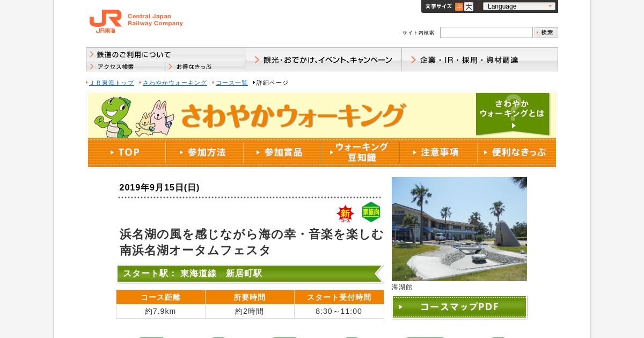644x338 pixels.
Task: Click the 詳細ページ breadcrumb text
Action: [272, 83]
